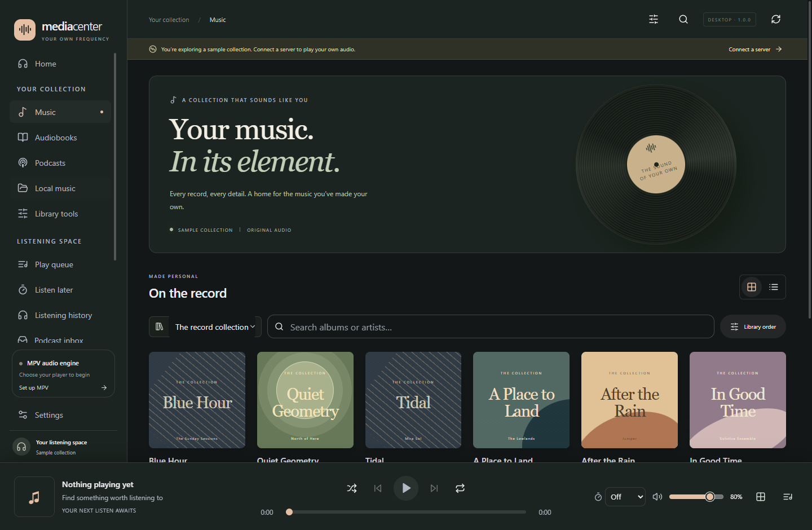Switch albums to list view
The image size is (812, 530).
click(x=774, y=287)
